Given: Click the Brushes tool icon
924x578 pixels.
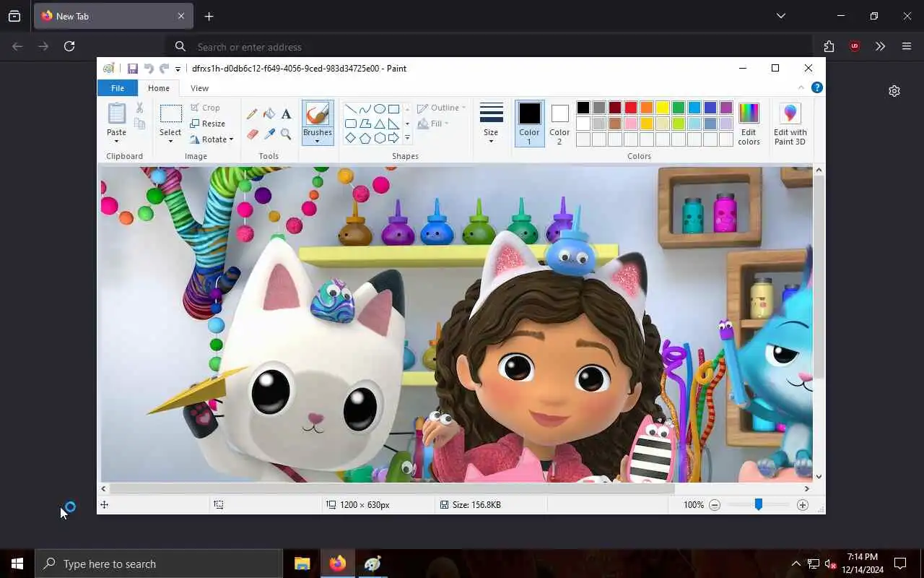Looking at the screenshot, I should [x=318, y=113].
